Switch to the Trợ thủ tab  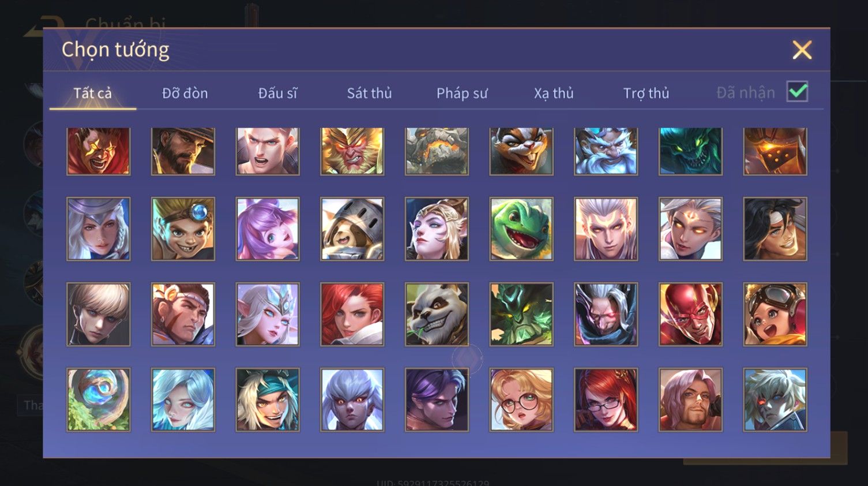tap(646, 93)
